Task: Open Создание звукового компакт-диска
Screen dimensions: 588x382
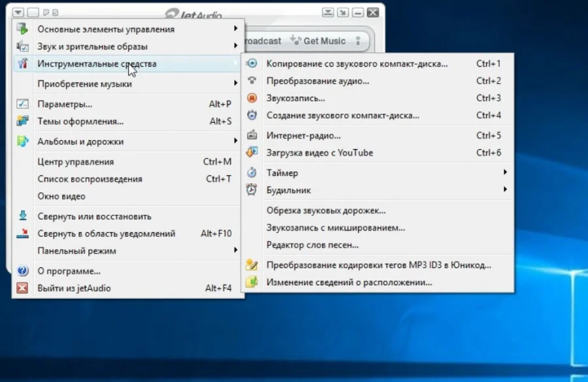Action: [378, 115]
